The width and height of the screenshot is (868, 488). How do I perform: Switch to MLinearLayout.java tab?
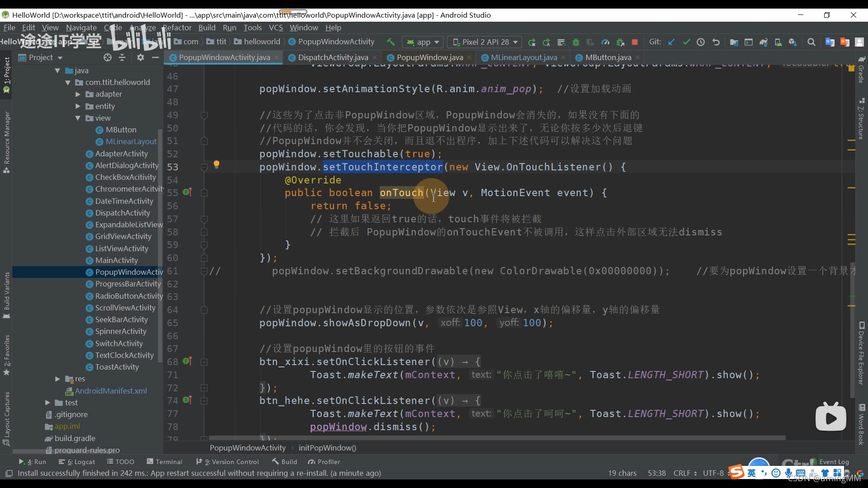(x=524, y=57)
